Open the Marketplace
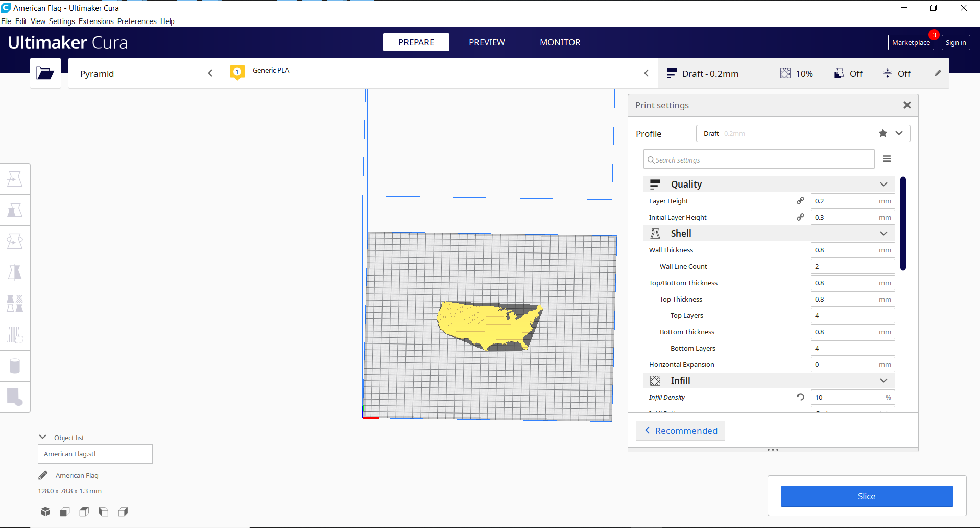 [x=911, y=42]
